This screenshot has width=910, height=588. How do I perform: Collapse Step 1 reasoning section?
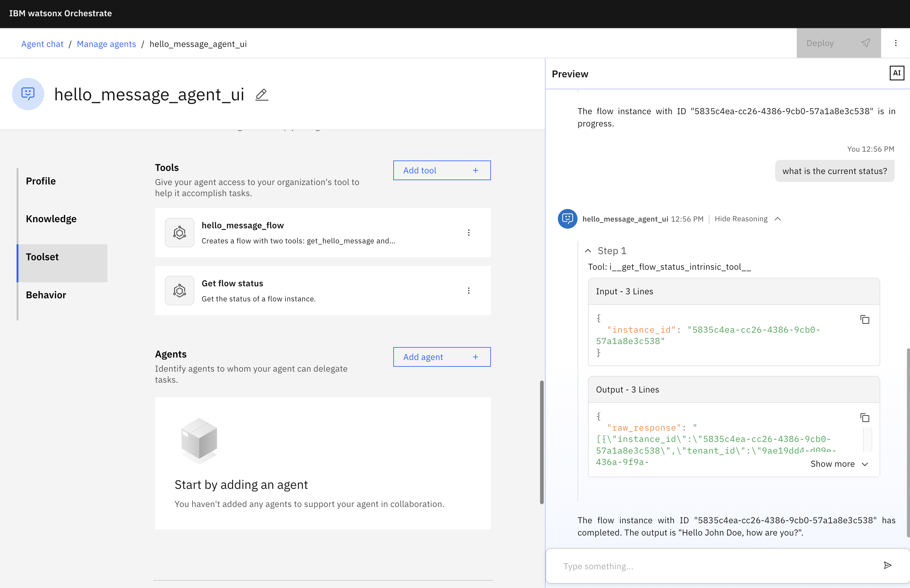(x=588, y=251)
